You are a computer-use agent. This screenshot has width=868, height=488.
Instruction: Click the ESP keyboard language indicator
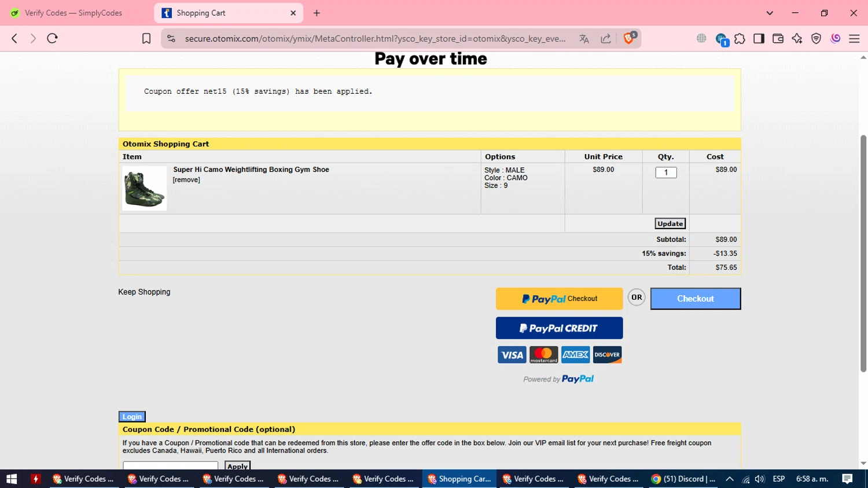pos(779,479)
